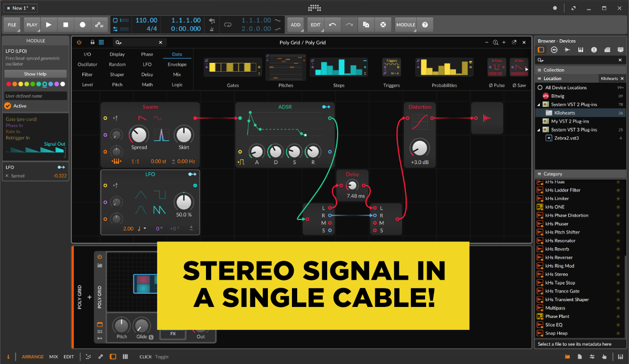
Task: Open the Devices browser tab icon
Action: pyautogui.click(x=540, y=50)
